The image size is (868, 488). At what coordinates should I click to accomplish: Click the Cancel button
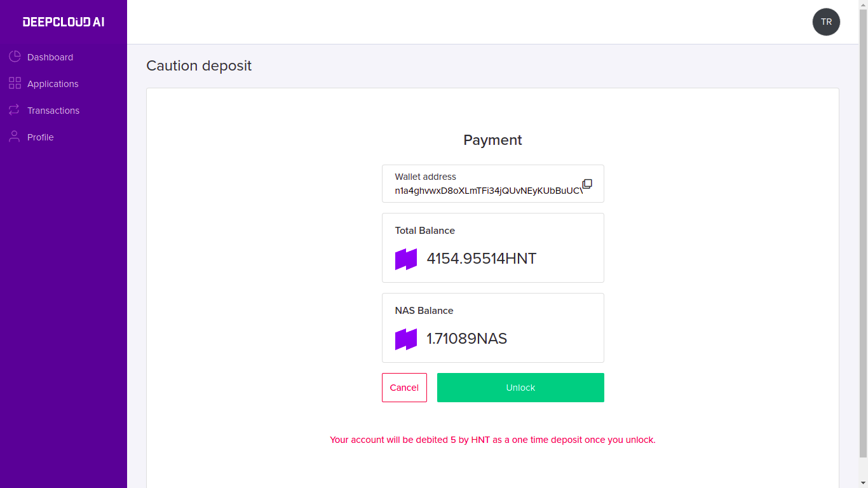pyautogui.click(x=404, y=388)
